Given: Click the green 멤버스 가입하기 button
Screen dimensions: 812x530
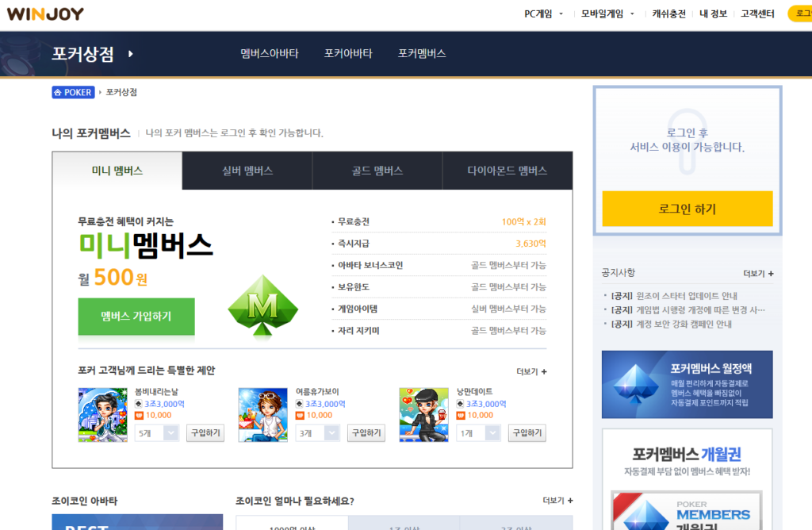Looking at the screenshot, I should click(x=136, y=317).
